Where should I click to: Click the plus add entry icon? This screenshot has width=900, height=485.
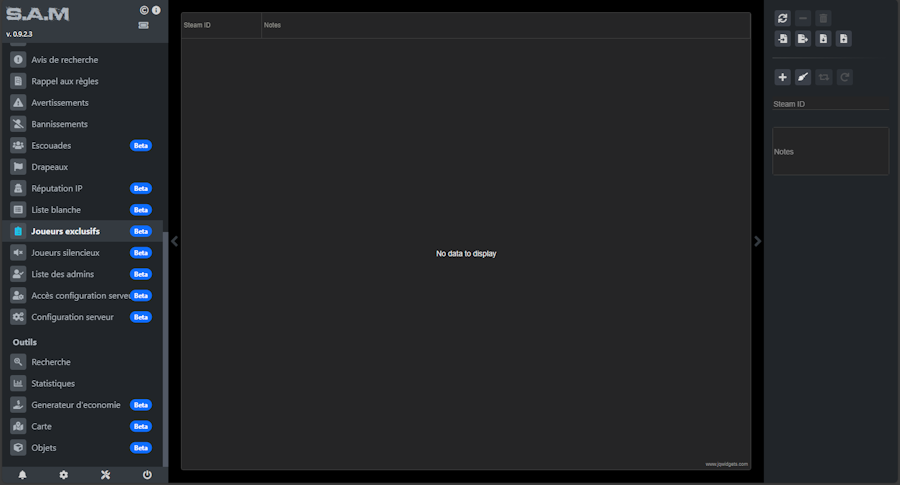click(x=783, y=77)
